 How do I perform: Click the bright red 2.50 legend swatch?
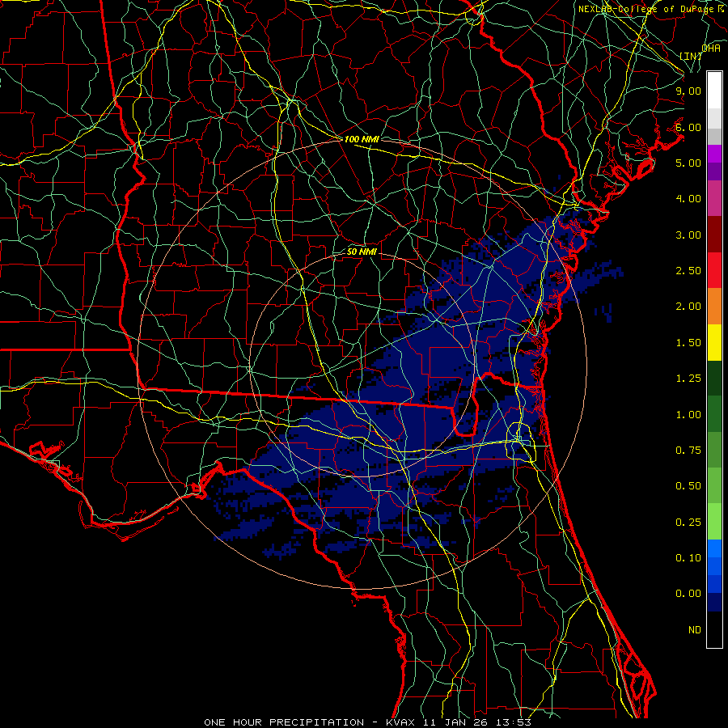(x=714, y=271)
